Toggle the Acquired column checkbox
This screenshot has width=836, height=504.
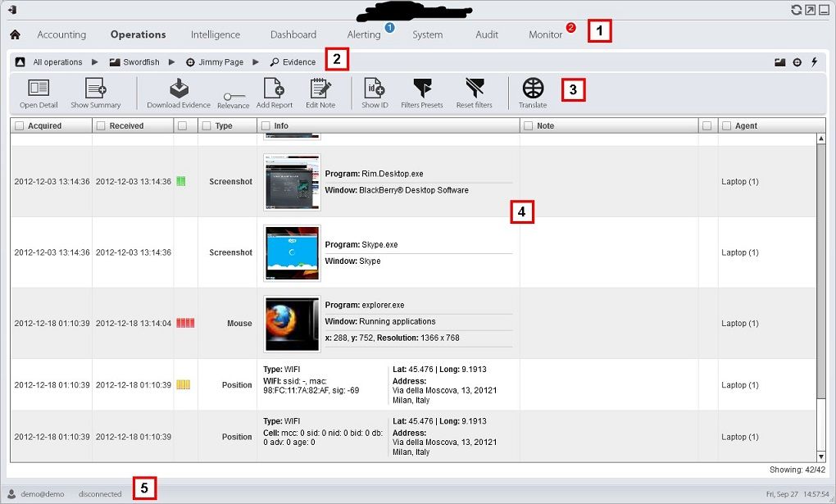pos(20,126)
